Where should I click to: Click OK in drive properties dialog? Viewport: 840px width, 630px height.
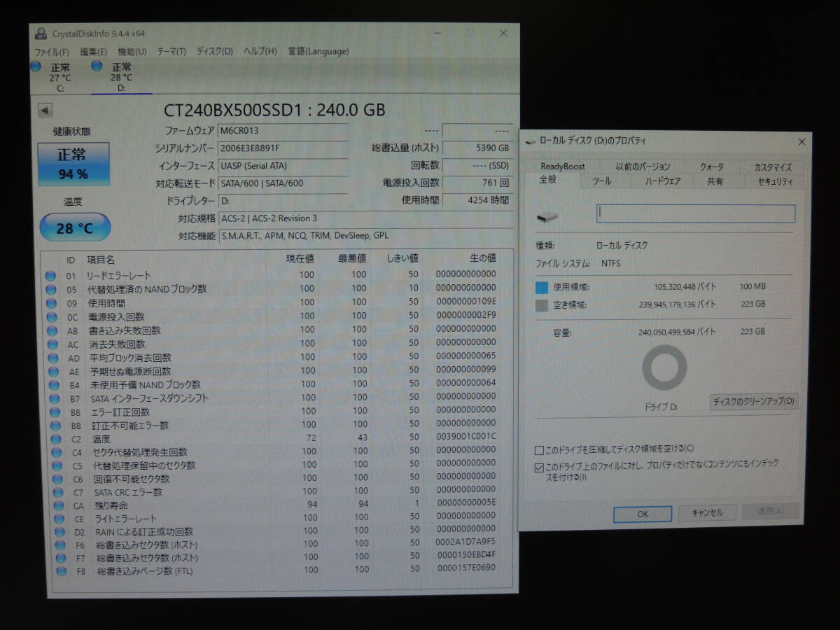point(643,514)
